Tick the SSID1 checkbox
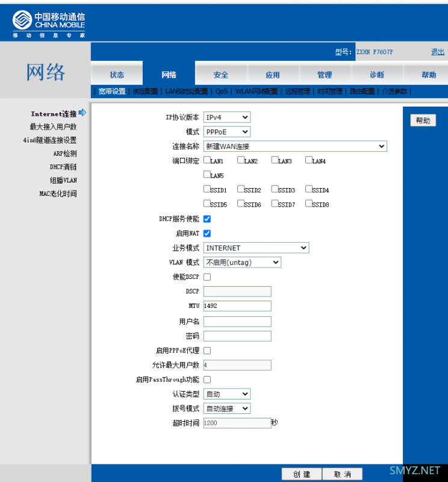448x482 pixels. point(207,189)
